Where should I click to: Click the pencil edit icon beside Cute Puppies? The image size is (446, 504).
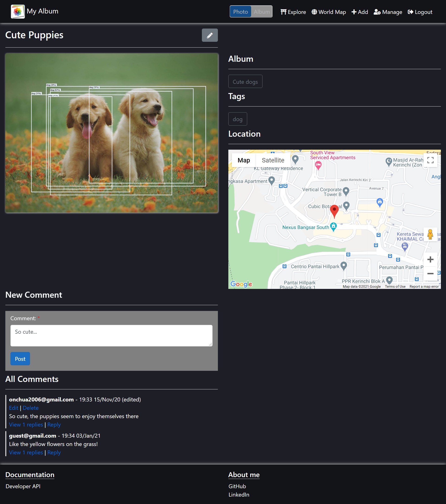(x=210, y=35)
